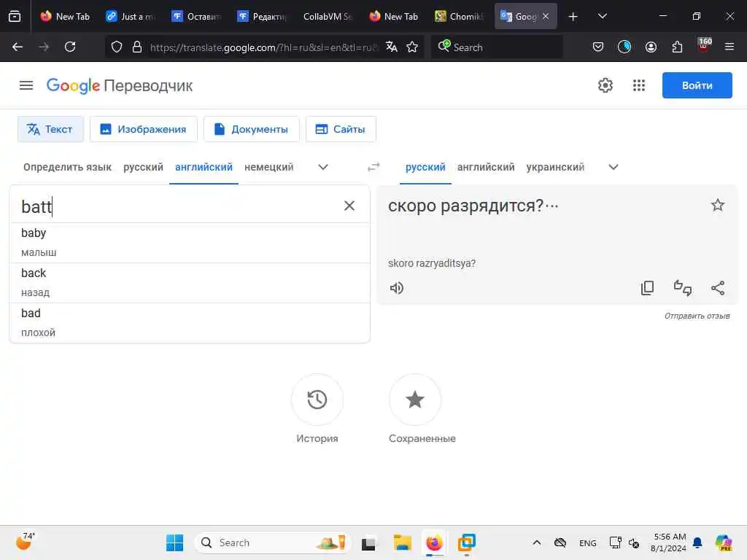Select немецкий as source language

click(268, 167)
